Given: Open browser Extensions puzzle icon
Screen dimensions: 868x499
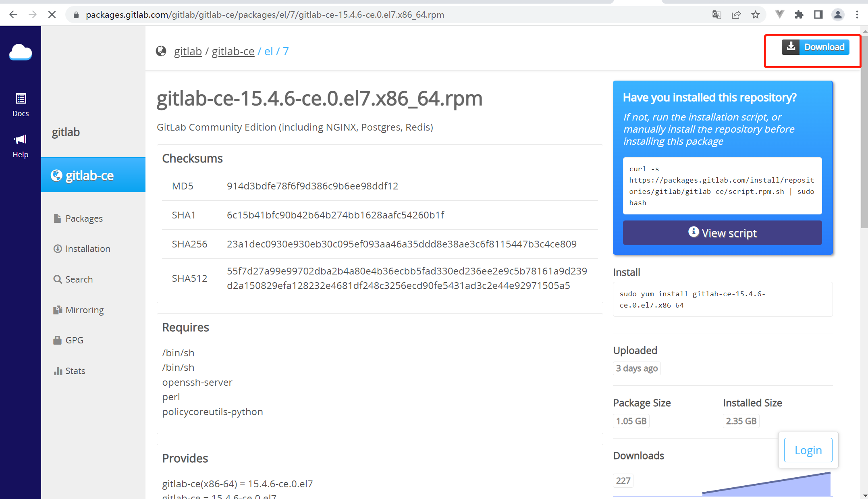Looking at the screenshot, I should pyautogui.click(x=799, y=15).
